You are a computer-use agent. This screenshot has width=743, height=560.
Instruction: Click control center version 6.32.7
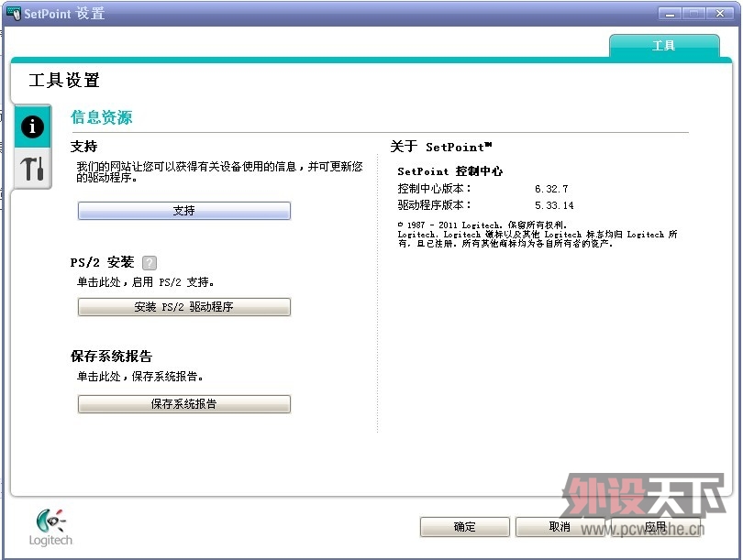tap(551, 189)
